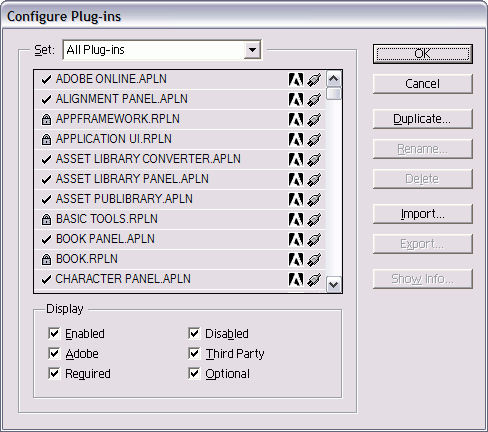Toggle the Required display checkbox

54,373
